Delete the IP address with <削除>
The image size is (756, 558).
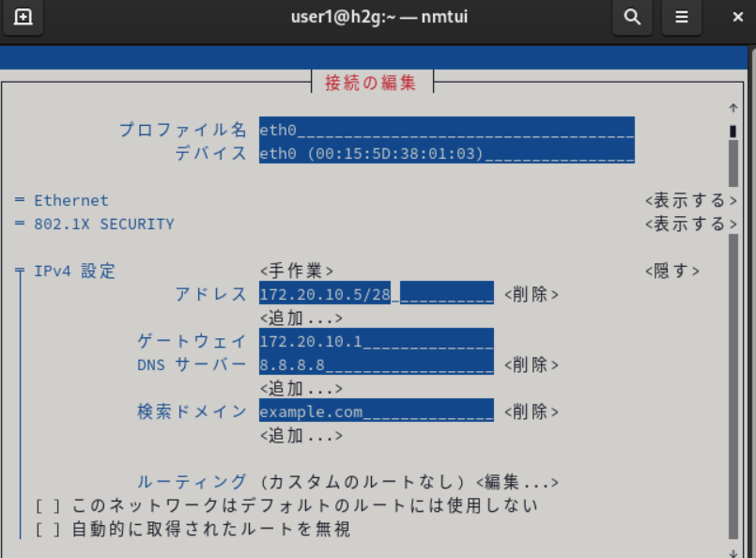(532, 294)
